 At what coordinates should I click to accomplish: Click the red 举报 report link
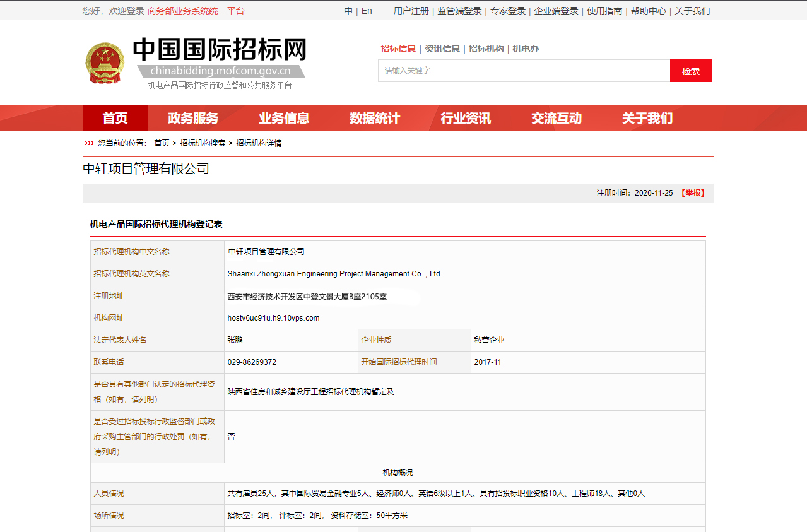tap(692, 193)
